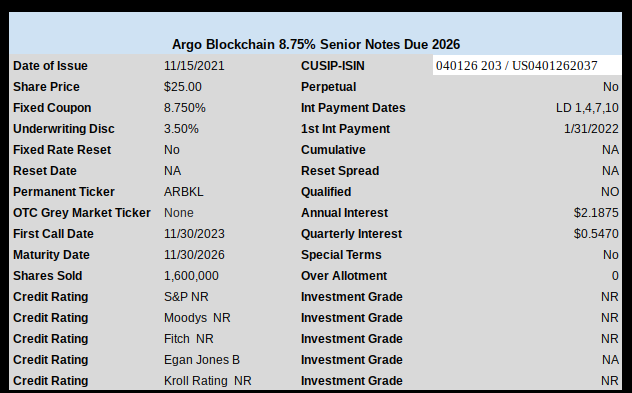Screen dimensions: 632x393
Task: Click the Shares Sold value 1,600,000
Action: pyautogui.click(x=191, y=276)
